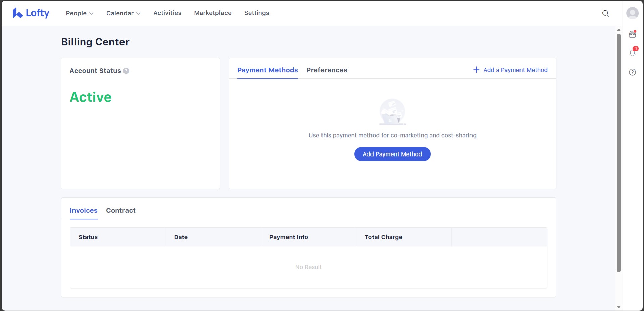Screen dimensions: 644x311
Task: Open the help question mark icon in sidebar
Action: click(x=632, y=72)
